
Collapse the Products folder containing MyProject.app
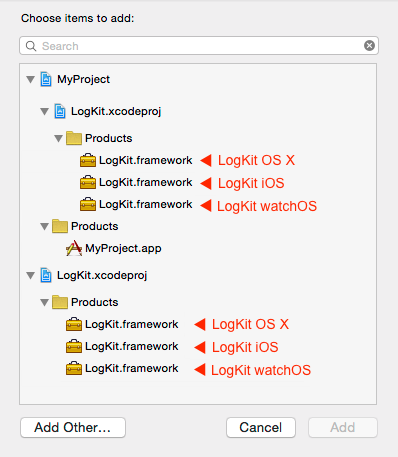coord(45,227)
